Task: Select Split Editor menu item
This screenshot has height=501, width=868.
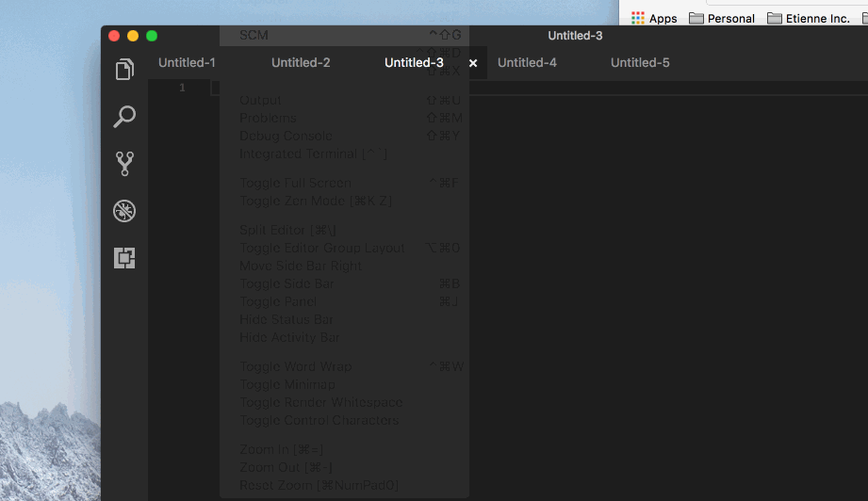Action: click(x=344, y=230)
